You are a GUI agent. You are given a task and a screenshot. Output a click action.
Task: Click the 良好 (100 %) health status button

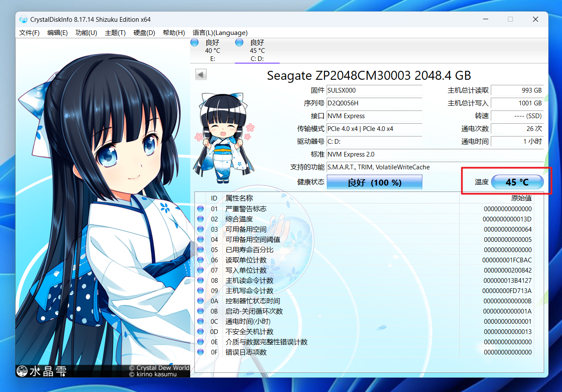[x=374, y=182]
